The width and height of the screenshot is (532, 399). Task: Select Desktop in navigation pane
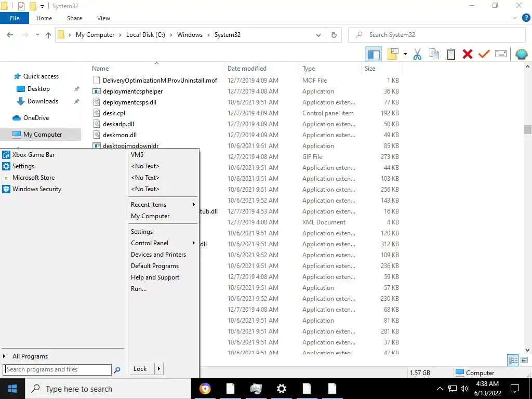(38, 89)
